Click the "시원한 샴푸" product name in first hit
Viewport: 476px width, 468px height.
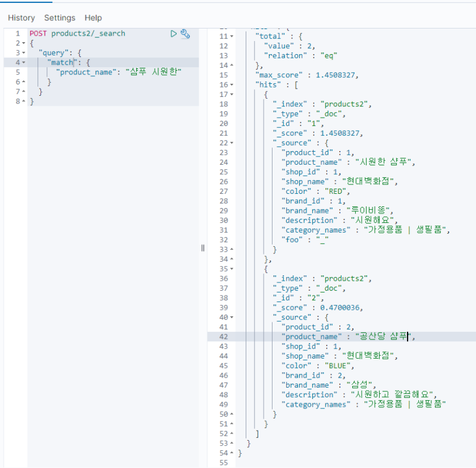[x=384, y=162]
